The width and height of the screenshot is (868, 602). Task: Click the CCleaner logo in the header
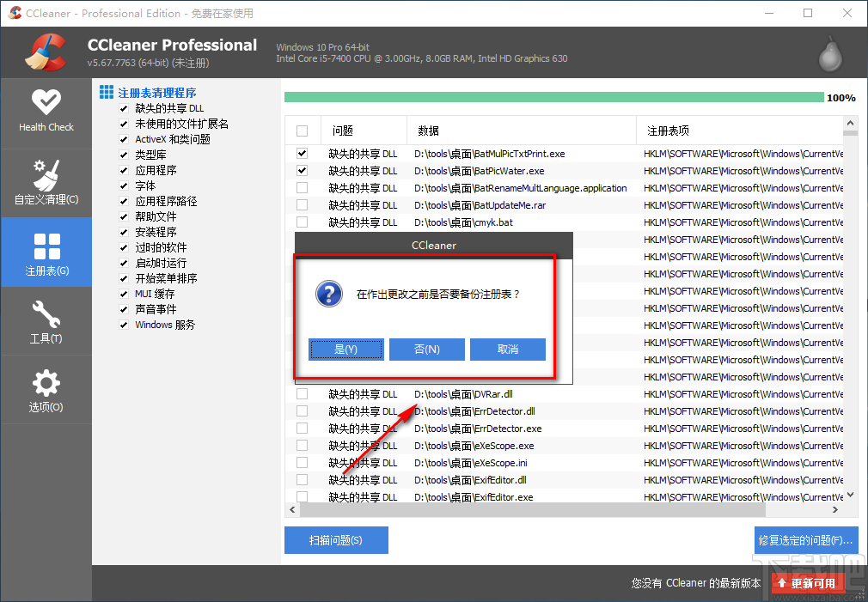tap(46, 52)
